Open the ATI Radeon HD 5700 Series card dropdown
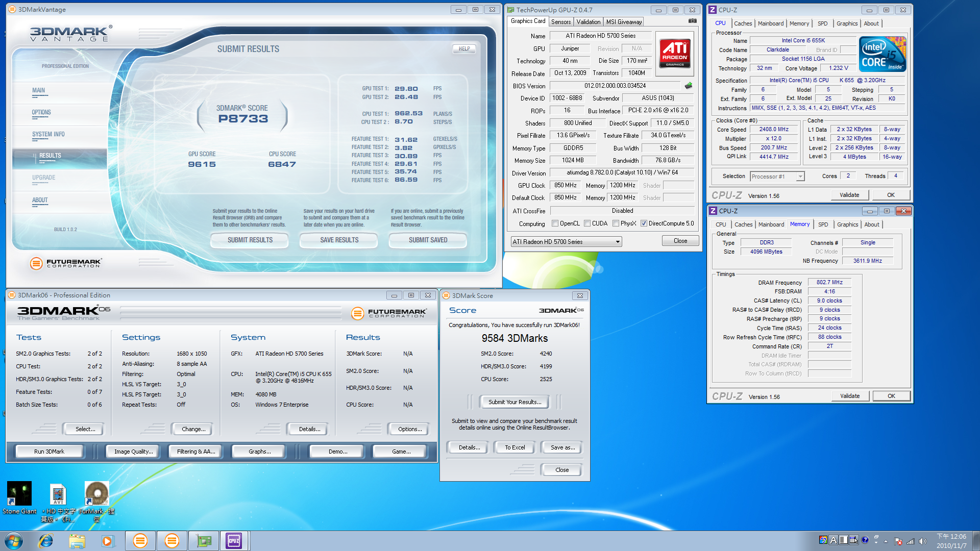 click(566, 242)
